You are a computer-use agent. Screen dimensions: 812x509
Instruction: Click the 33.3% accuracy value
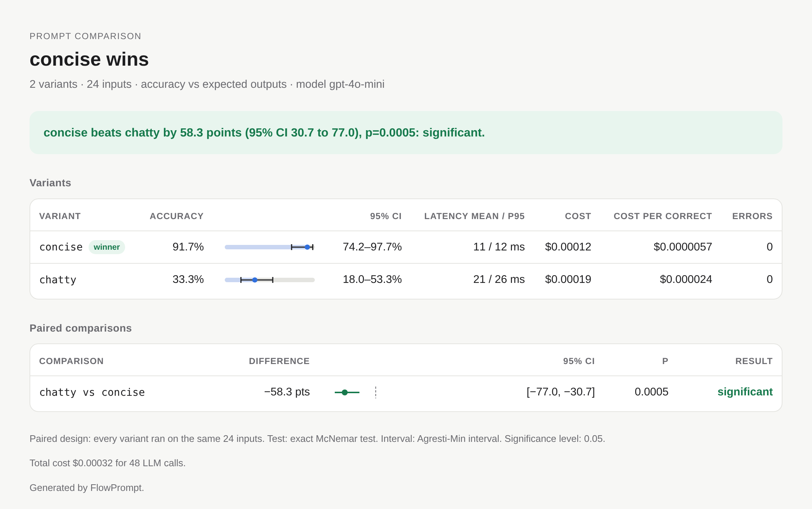[188, 279]
